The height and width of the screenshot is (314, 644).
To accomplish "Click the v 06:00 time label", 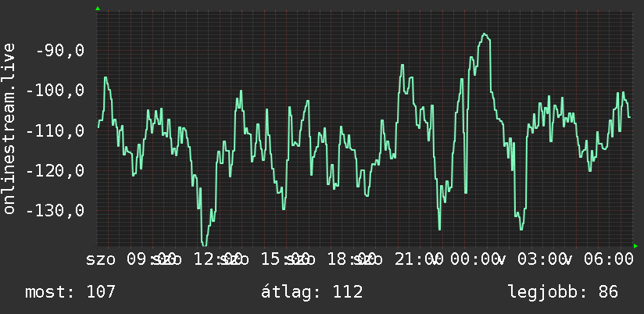I will pyautogui.click(x=599, y=259).
